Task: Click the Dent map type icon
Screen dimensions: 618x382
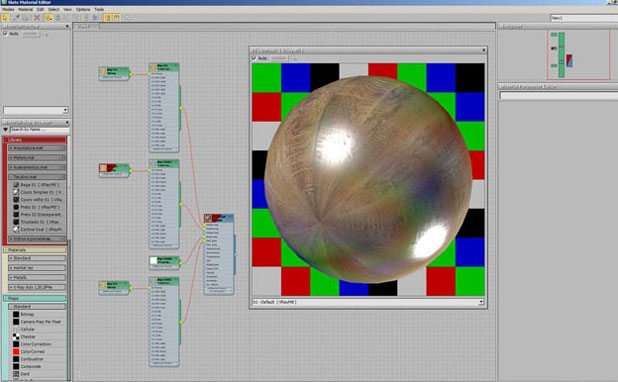Action: pyautogui.click(x=16, y=373)
